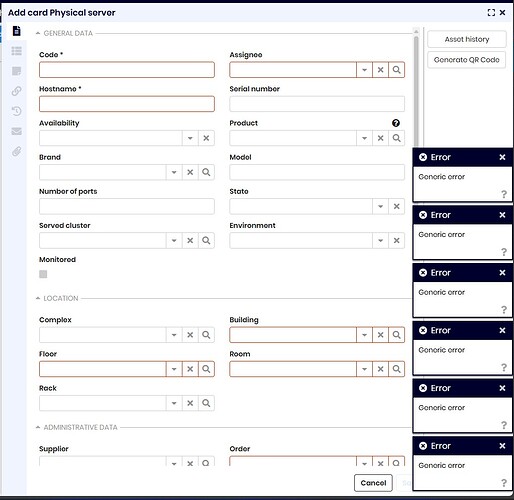The height and width of the screenshot is (500, 514).
Task: Open the Brand dropdown
Action: point(174,172)
